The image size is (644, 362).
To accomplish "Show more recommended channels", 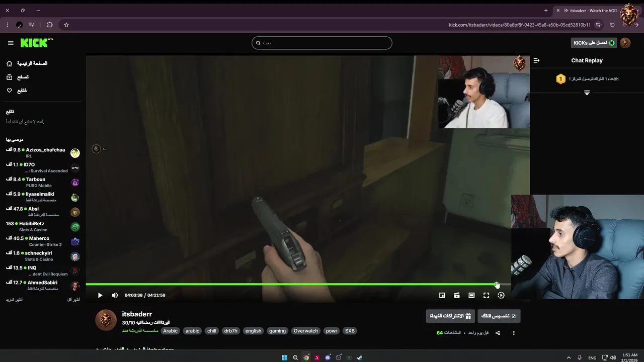I will coord(14,300).
